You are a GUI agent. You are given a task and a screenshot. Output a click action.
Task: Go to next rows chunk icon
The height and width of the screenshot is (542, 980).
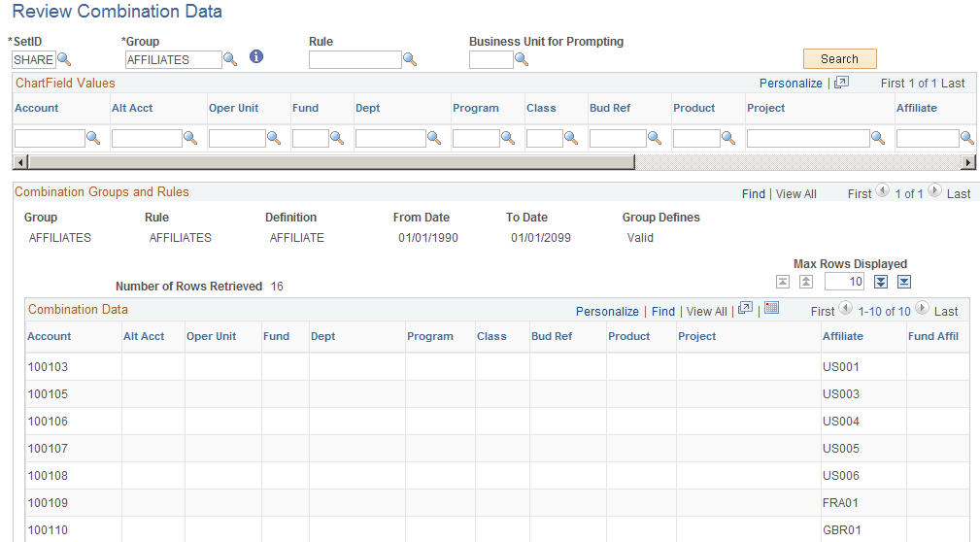pyautogui.click(x=881, y=282)
